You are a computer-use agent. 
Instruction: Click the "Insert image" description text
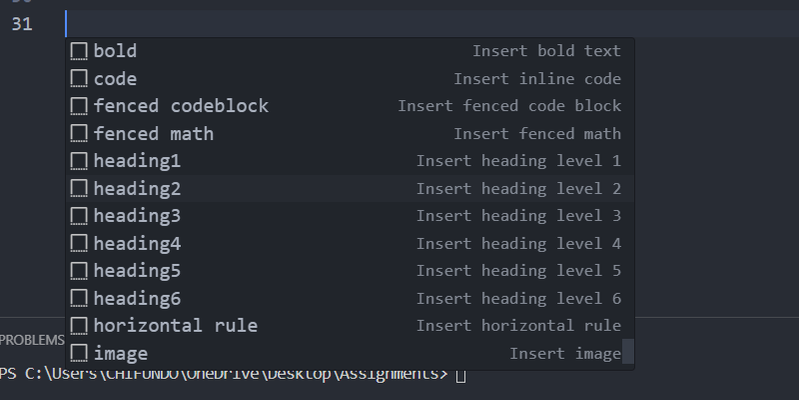click(565, 353)
